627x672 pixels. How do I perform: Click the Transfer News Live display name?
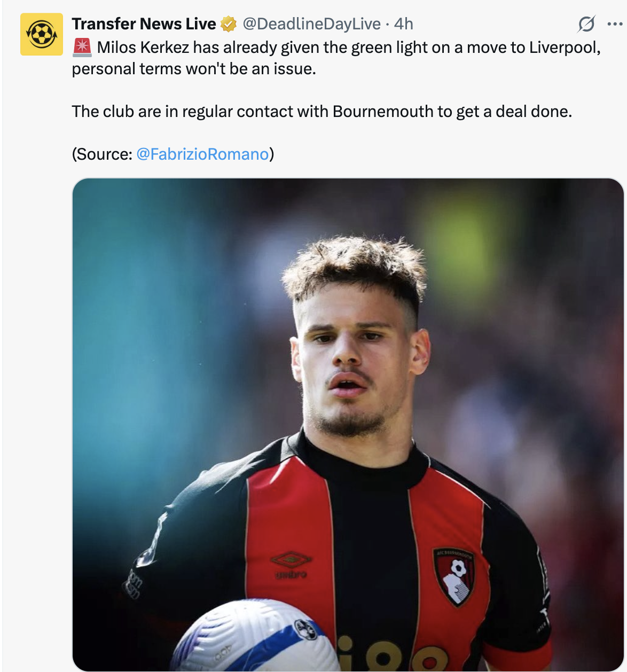click(x=144, y=24)
